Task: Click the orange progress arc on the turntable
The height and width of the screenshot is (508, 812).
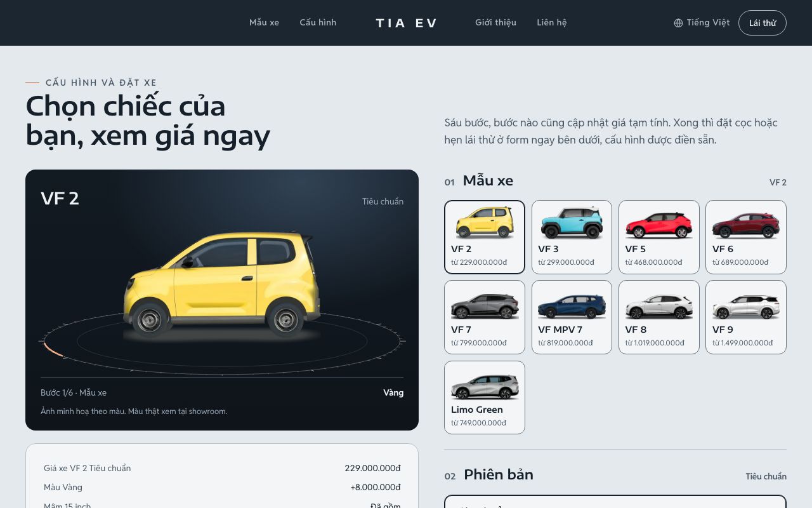Action: click(52, 349)
